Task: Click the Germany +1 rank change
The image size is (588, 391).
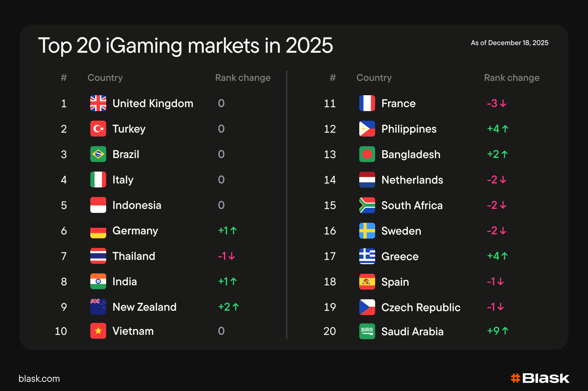Action: tap(228, 231)
